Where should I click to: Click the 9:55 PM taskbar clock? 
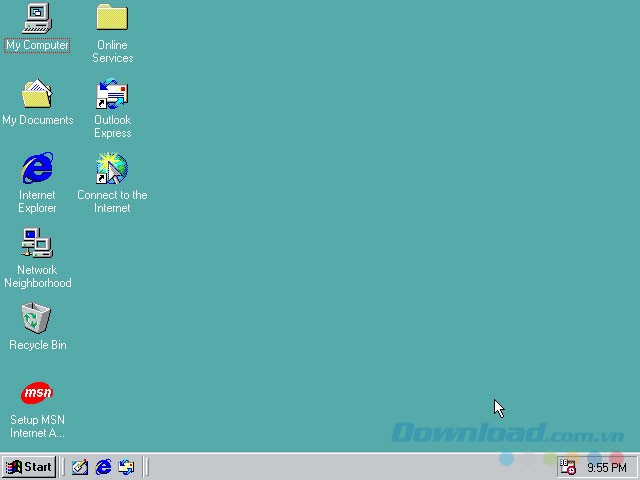pyautogui.click(x=607, y=467)
